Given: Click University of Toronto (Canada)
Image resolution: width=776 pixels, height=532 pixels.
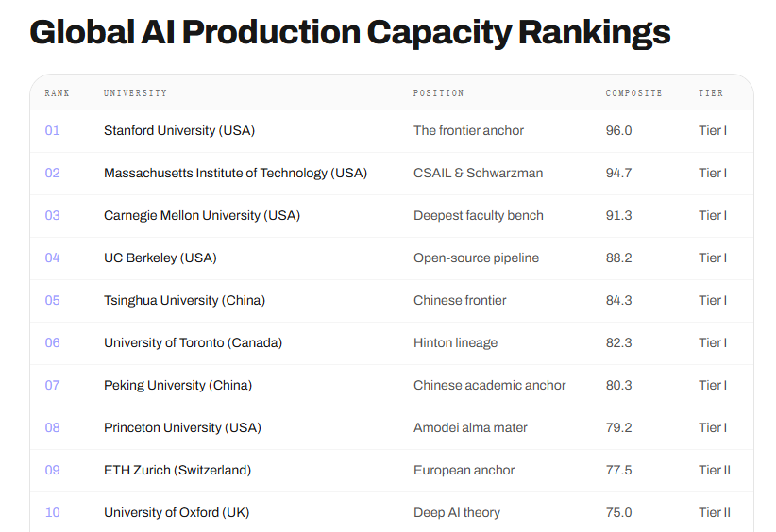Looking at the screenshot, I should pyautogui.click(x=193, y=342).
